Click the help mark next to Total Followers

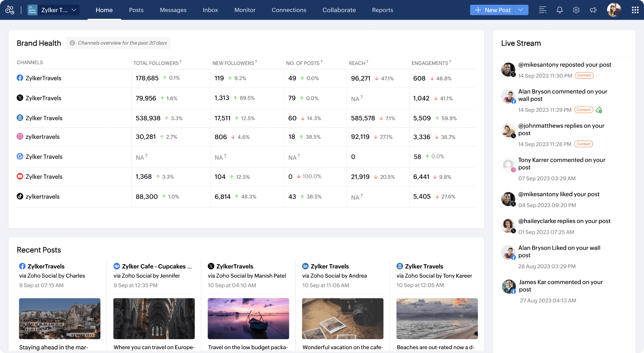(x=181, y=61)
